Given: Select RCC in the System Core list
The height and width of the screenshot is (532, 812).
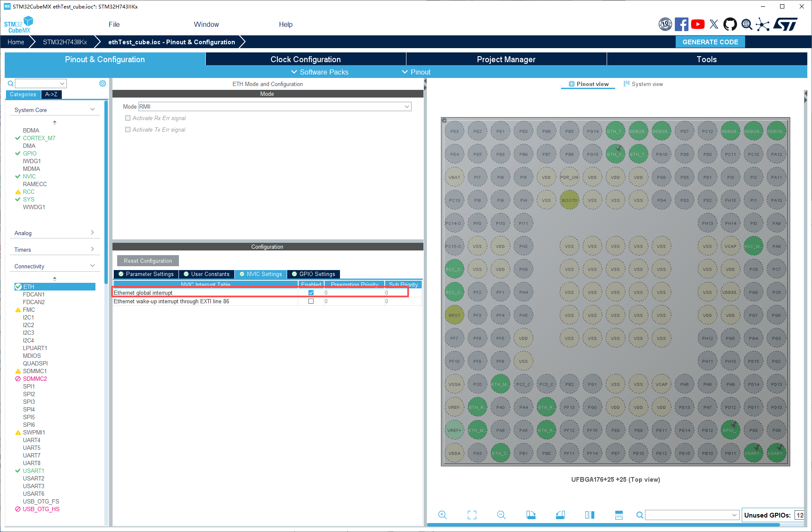Looking at the screenshot, I should [29, 192].
